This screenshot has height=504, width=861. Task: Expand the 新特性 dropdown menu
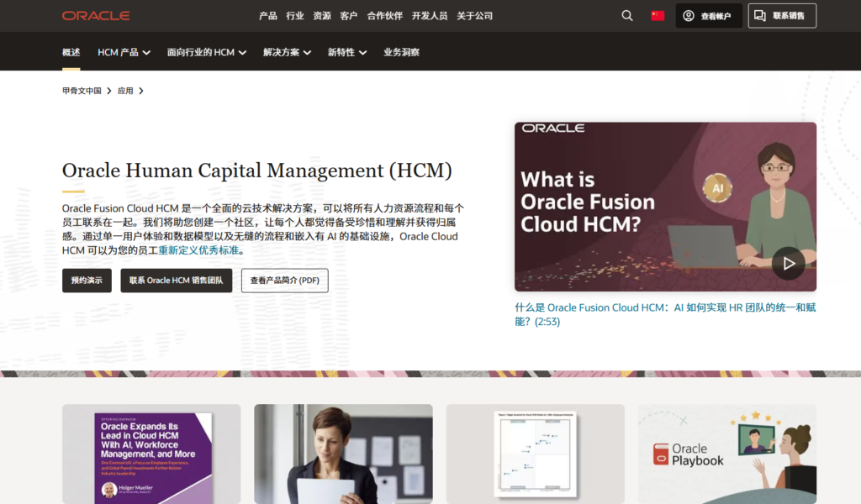[346, 52]
